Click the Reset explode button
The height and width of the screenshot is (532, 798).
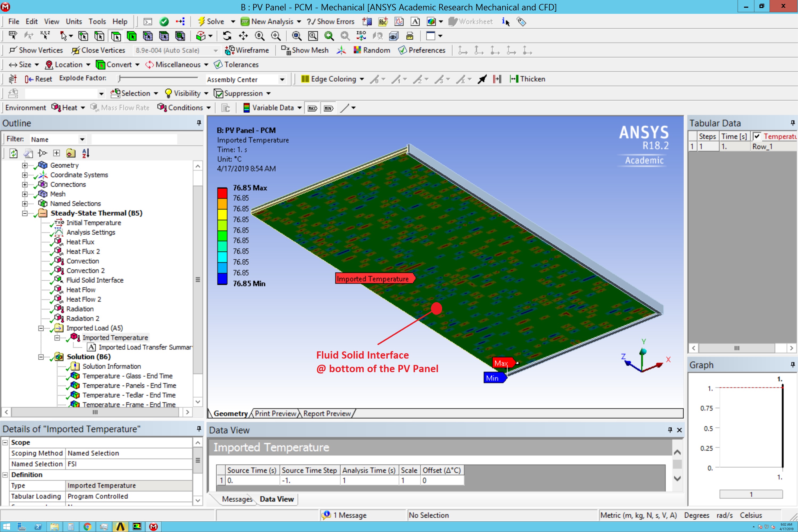click(38, 79)
